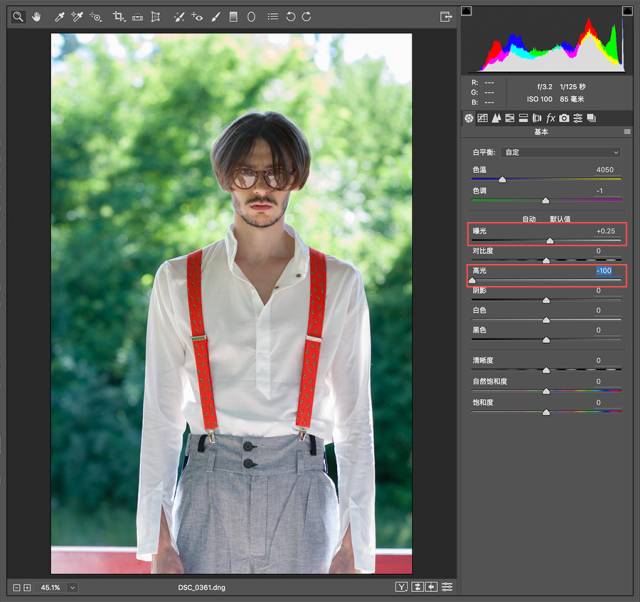Click the 阴影 value field
Image resolution: width=640 pixels, height=602 pixels.
598,291
